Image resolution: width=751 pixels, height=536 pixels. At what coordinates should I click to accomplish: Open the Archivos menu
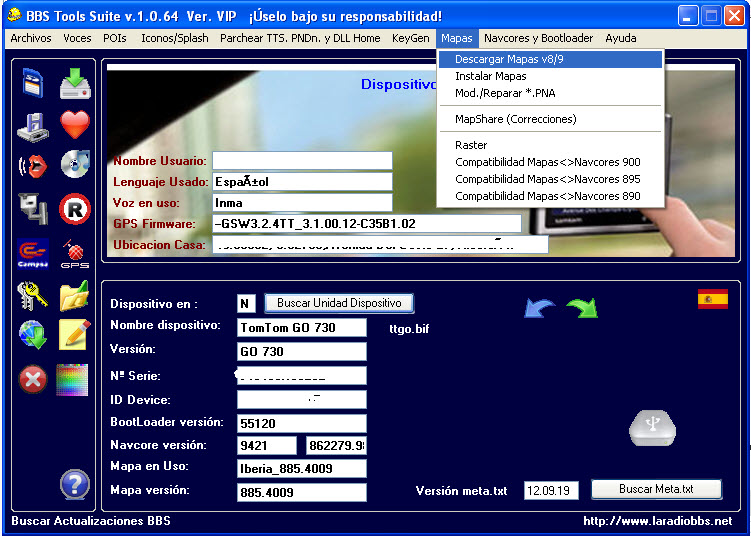(x=31, y=38)
